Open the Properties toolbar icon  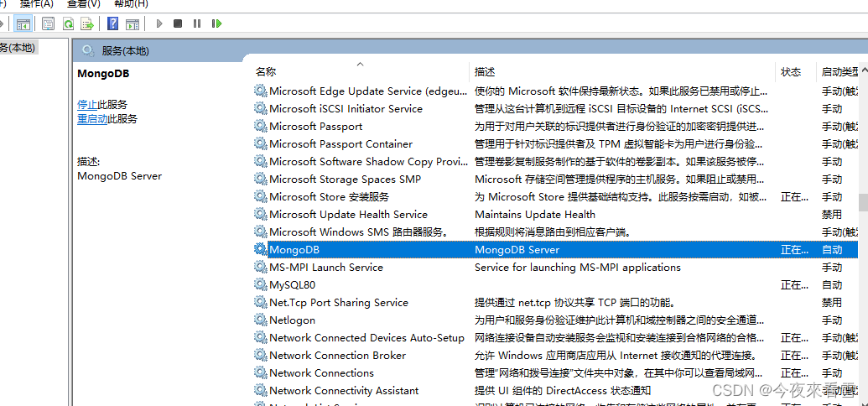pyautogui.click(x=48, y=23)
